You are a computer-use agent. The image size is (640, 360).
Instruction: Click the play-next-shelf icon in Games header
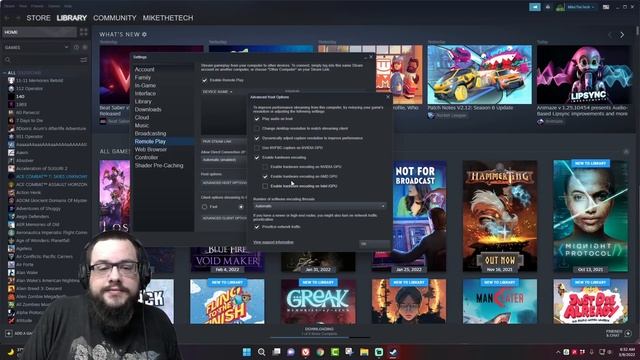point(85,47)
